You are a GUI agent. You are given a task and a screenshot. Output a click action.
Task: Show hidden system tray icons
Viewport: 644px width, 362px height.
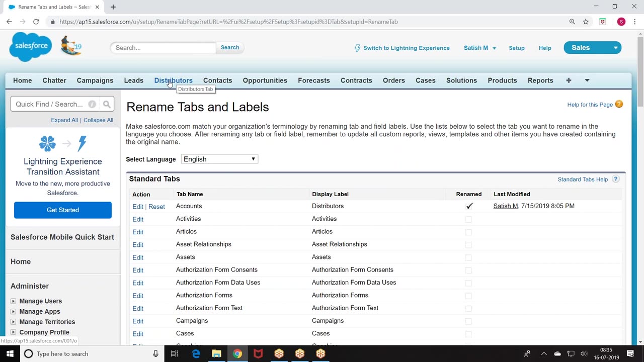coord(544,353)
